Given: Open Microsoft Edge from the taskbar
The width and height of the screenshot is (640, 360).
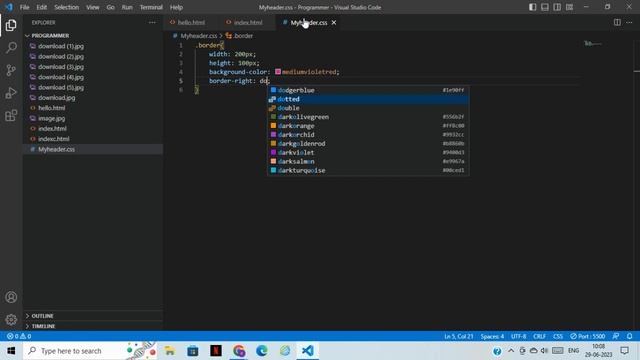Looking at the screenshot, I should click(x=262, y=351).
